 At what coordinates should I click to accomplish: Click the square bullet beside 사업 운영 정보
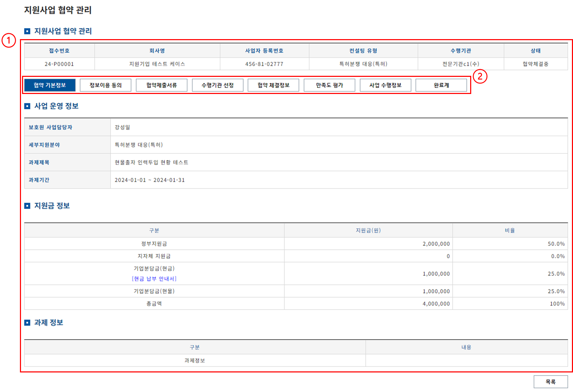(27, 106)
